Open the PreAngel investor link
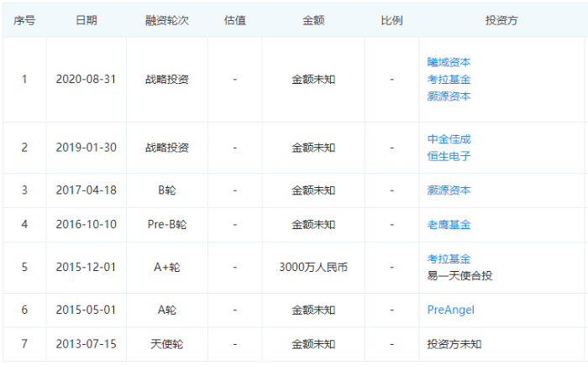Image resolution: width=588 pixels, height=365 pixels. tap(451, 310)
